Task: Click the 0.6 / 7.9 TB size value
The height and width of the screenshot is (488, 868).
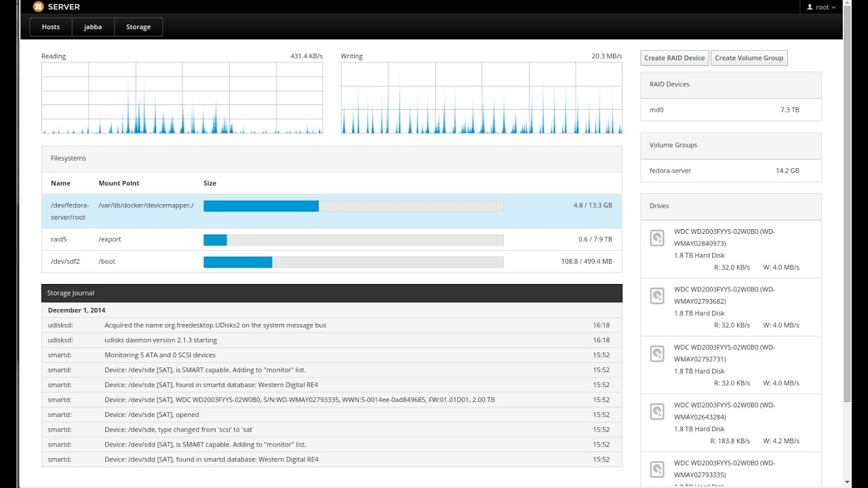Action: click(595, 239)
